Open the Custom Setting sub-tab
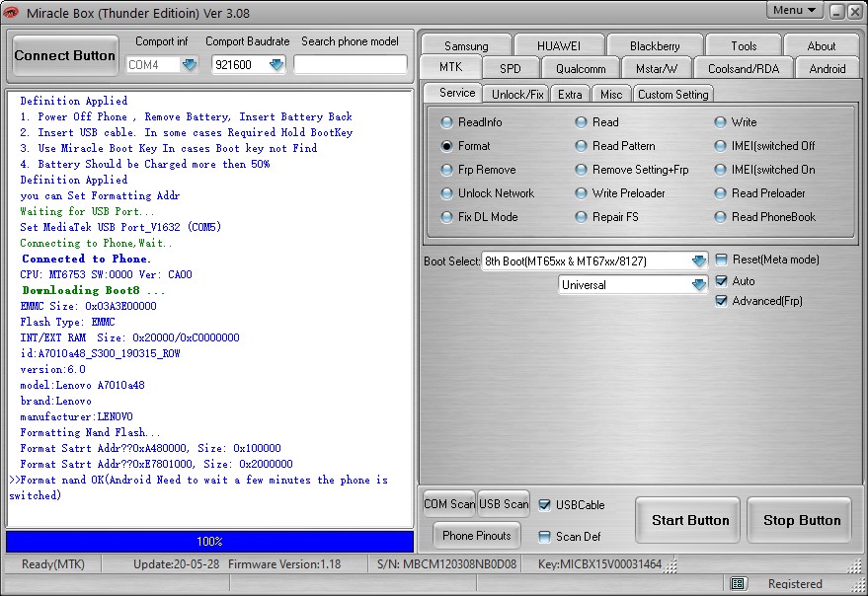This screenshot has height=596, width=868. [x=673, y=95]
